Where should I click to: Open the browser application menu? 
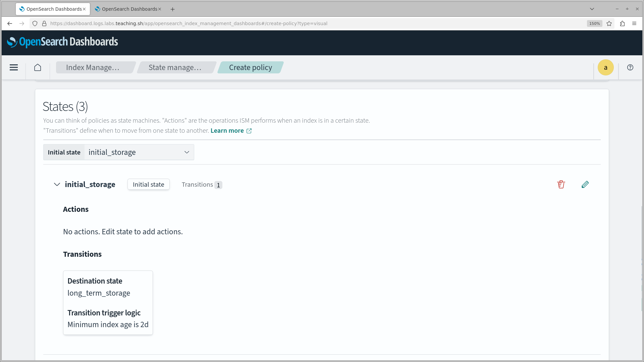click(x=634, y=23)
